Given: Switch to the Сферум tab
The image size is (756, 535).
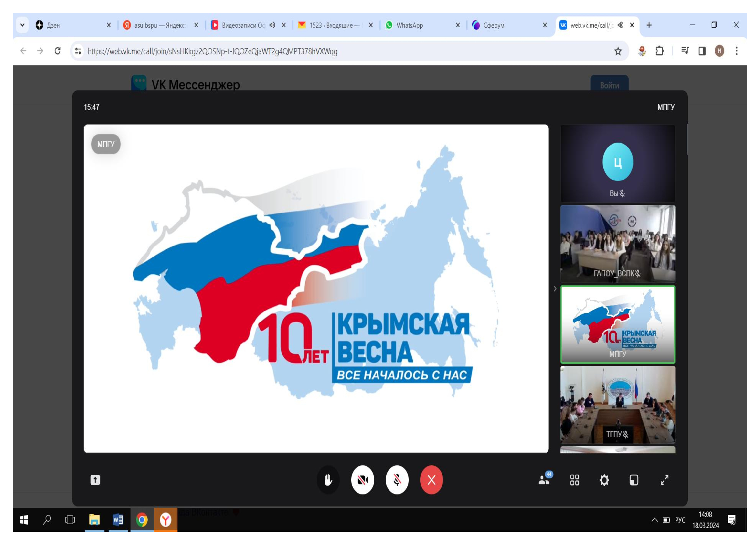Looking at the screenshot, I should point(493,25).
